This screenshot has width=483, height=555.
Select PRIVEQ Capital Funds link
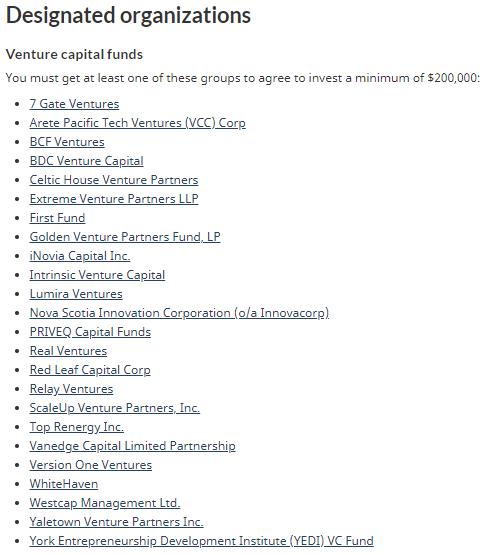pos(90,332)
